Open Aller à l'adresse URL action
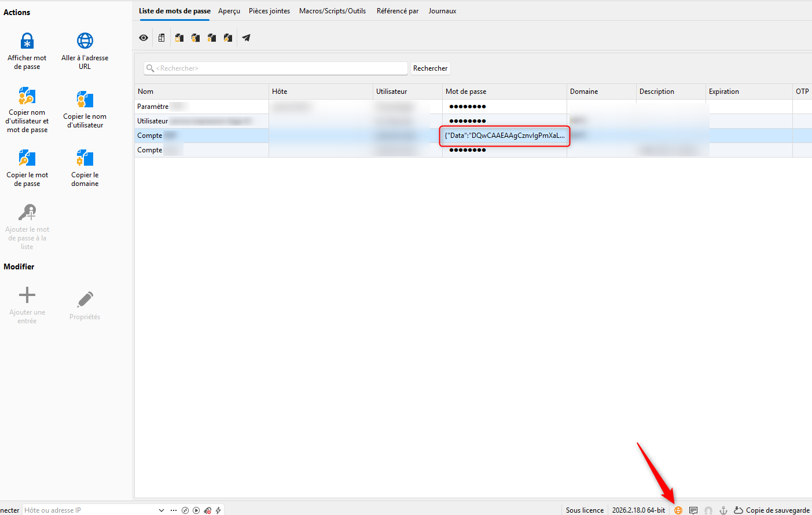812x515 pixels. (x=85, y=41)
